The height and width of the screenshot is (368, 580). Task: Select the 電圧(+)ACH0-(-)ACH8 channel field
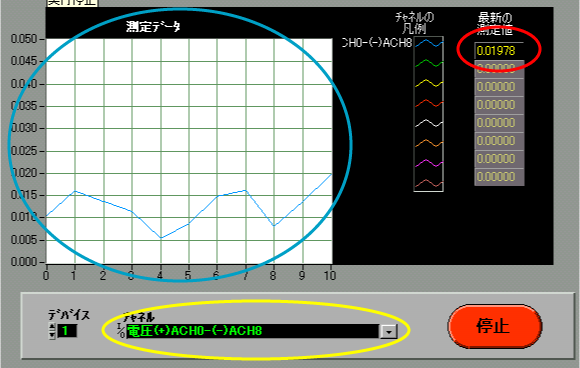pyautogui.click(x=253, y=331)
